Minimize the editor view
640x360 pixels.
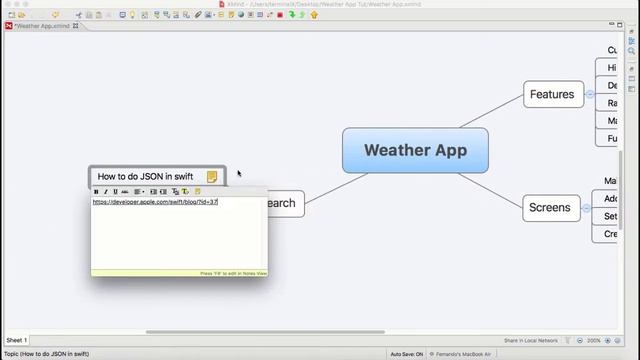611,24
